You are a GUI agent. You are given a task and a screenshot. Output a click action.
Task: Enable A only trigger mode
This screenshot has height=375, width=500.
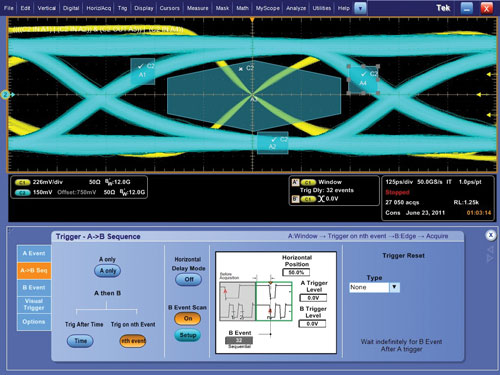click(x=107, y=271)
